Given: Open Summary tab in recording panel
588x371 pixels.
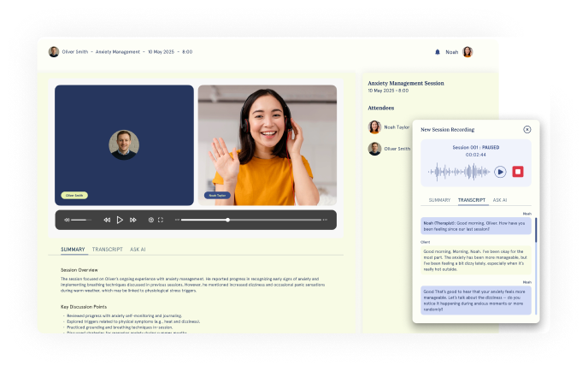Looking at the screenshot, I should tap(439, 200).
